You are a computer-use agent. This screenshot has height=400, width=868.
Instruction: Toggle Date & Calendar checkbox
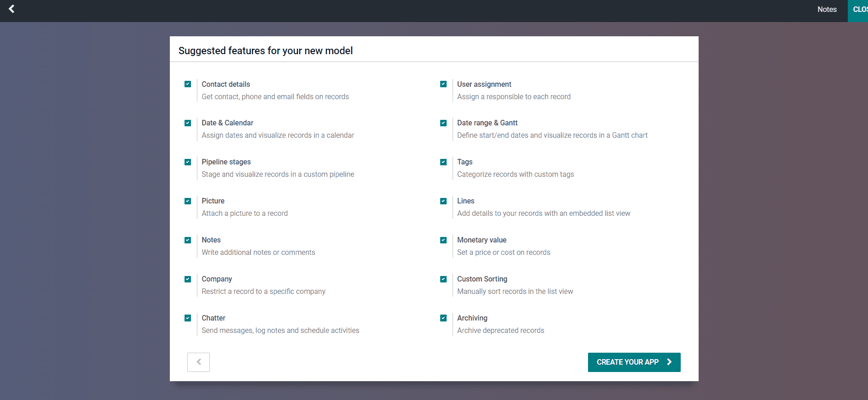click(x=188, y=123)
